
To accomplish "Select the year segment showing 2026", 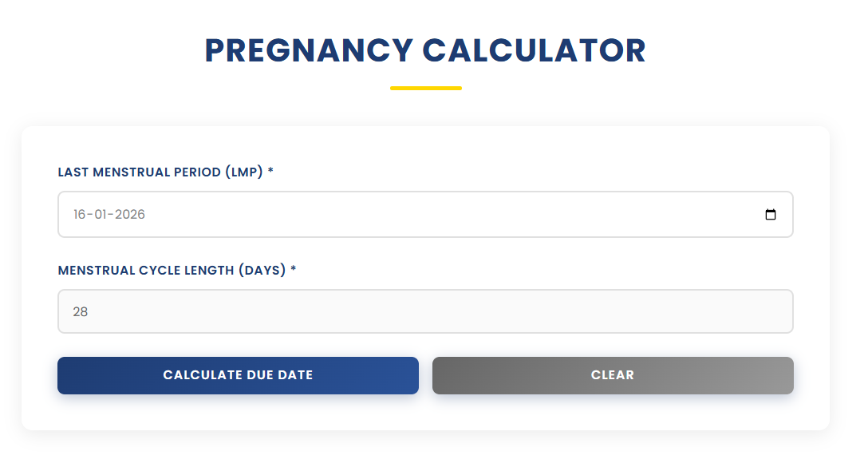I will (x=132, y=214).
